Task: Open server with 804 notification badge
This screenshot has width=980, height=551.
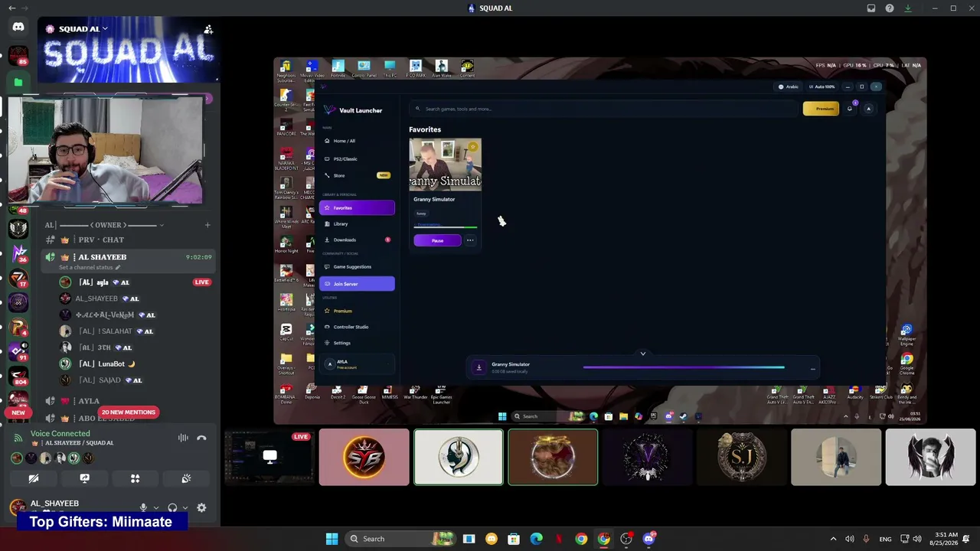Action: (x=18, y=376)
